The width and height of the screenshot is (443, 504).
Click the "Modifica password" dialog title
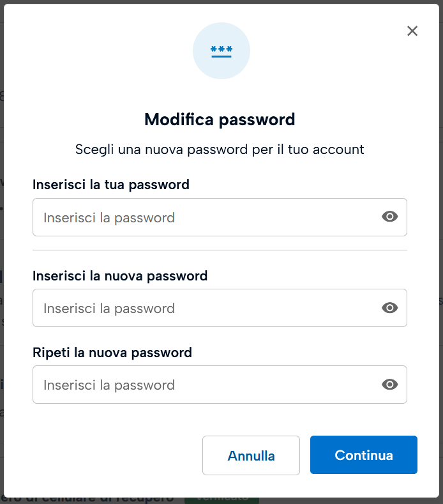[x=220, y=119]
